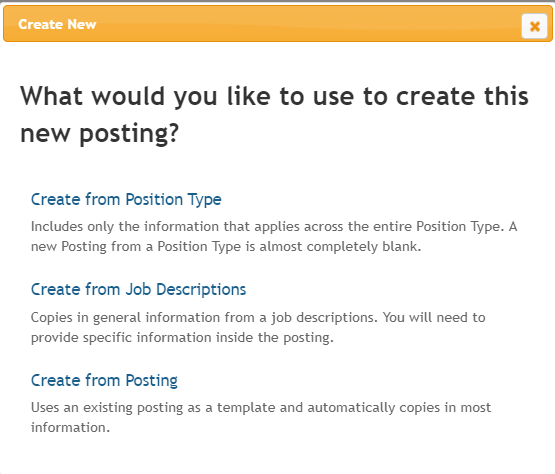
Task: Click the 'Uses an existing posting as a template' line
Action: click(x=261, y=407)
